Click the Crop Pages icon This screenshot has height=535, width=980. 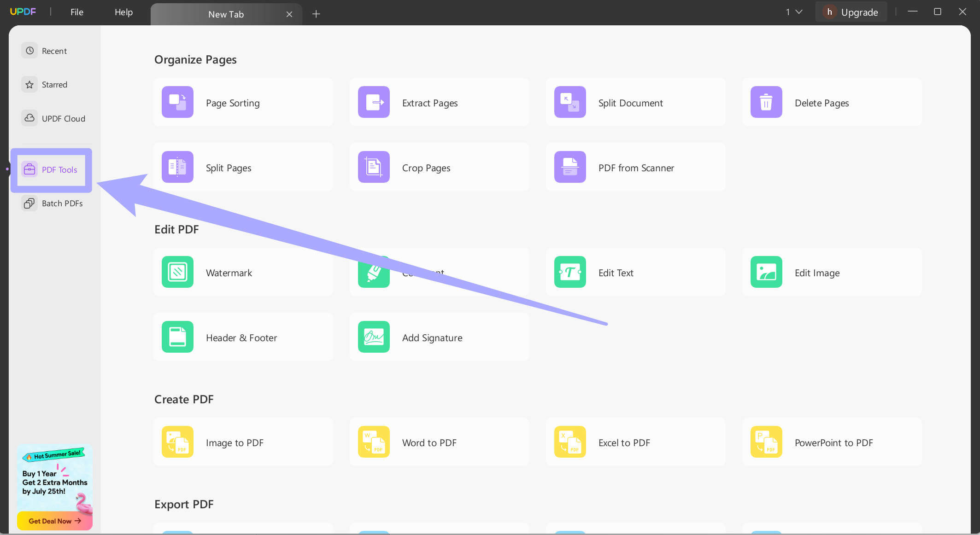374,167
